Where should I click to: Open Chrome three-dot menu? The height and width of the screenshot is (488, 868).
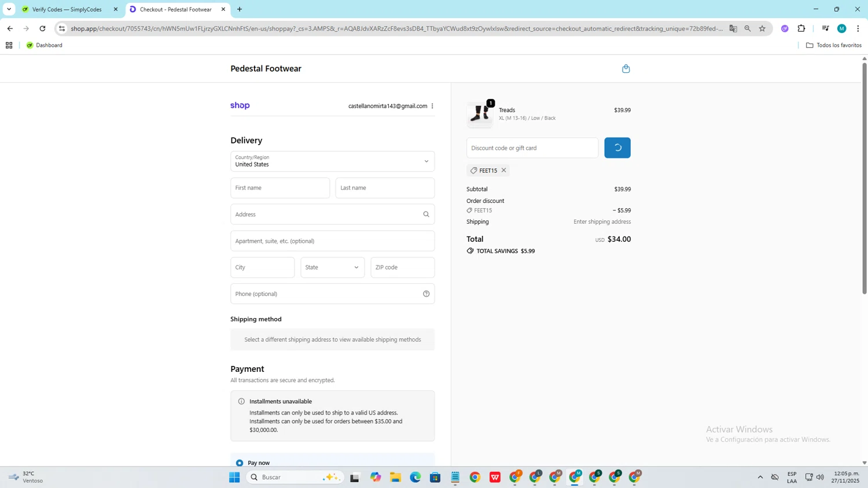tap(858, 28)
